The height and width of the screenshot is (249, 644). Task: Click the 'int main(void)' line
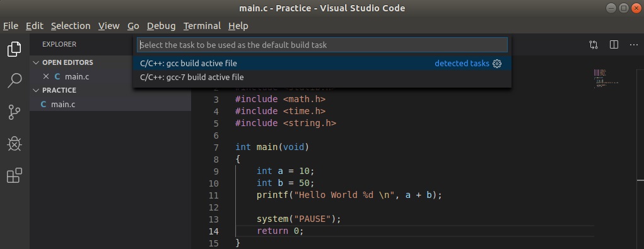(272, 147)
